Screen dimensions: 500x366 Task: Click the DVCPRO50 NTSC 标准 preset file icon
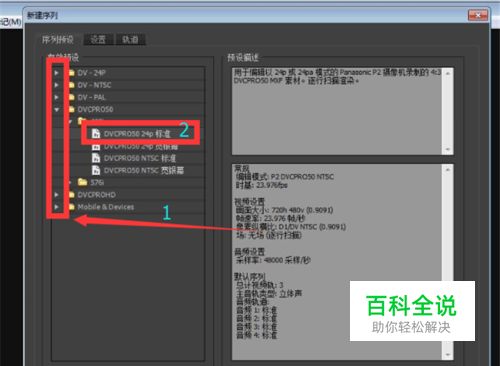point(96,158)
